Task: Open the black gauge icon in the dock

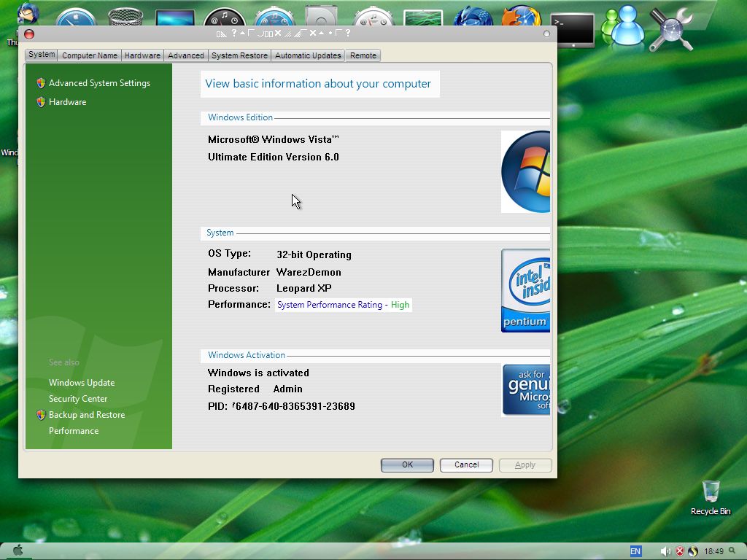Action: point(225,17)
